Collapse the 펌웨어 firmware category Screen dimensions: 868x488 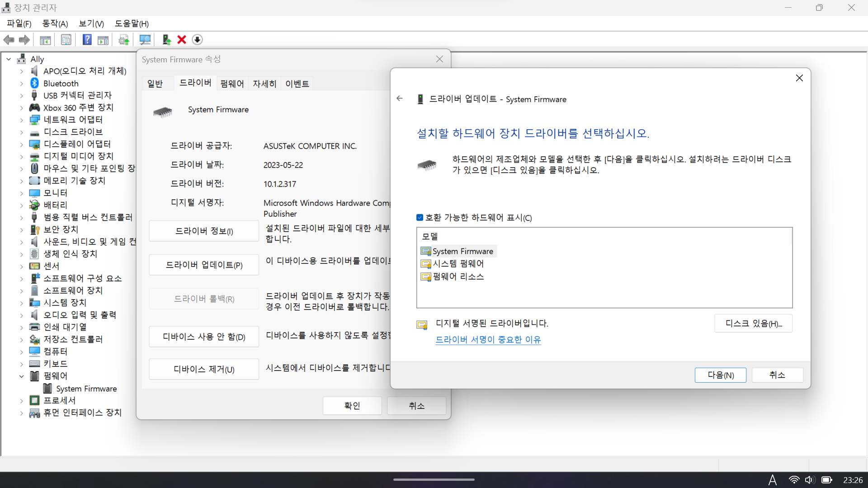coord(21,376)
